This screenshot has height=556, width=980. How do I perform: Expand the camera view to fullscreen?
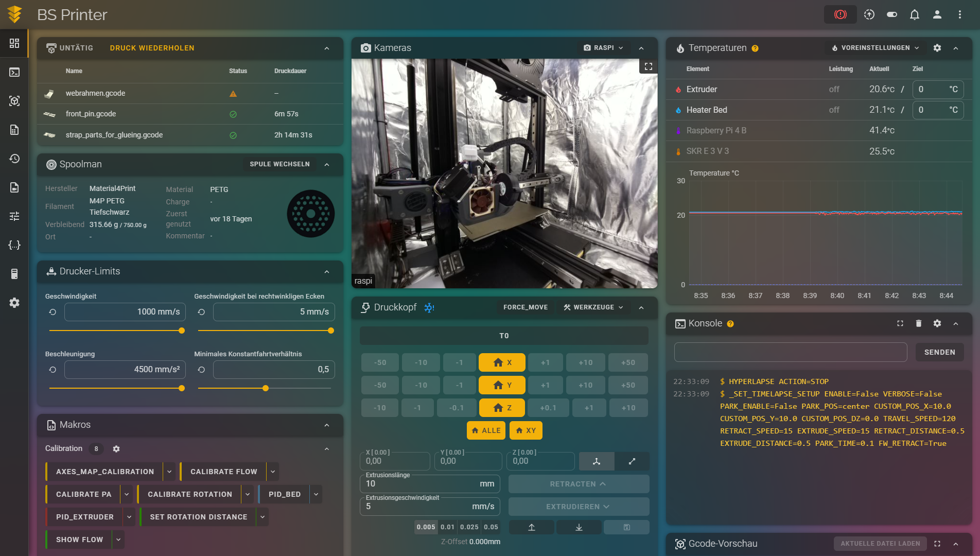[648, 66]
